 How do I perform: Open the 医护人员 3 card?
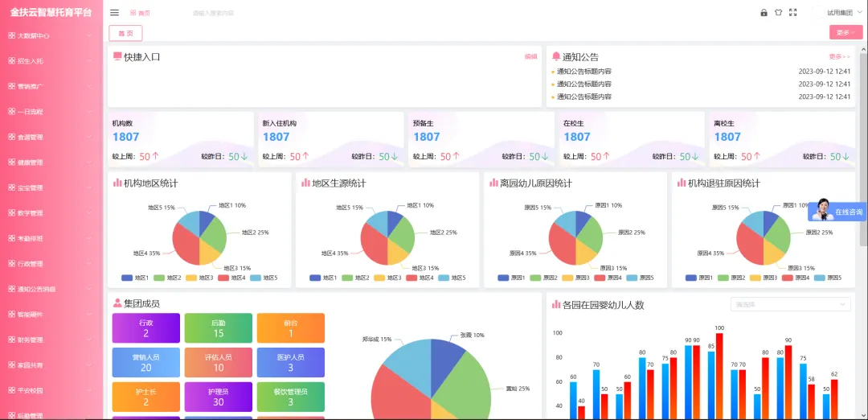click(x=291, y=362)
